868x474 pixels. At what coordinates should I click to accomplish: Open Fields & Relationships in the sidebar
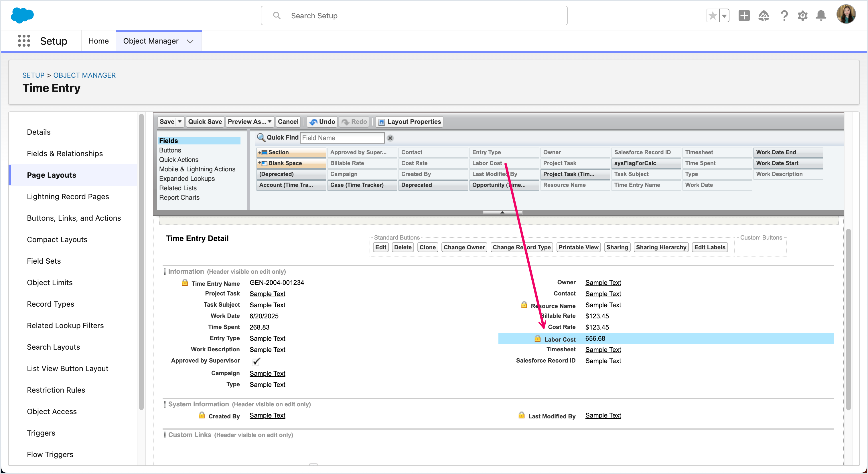coord(65,154)
